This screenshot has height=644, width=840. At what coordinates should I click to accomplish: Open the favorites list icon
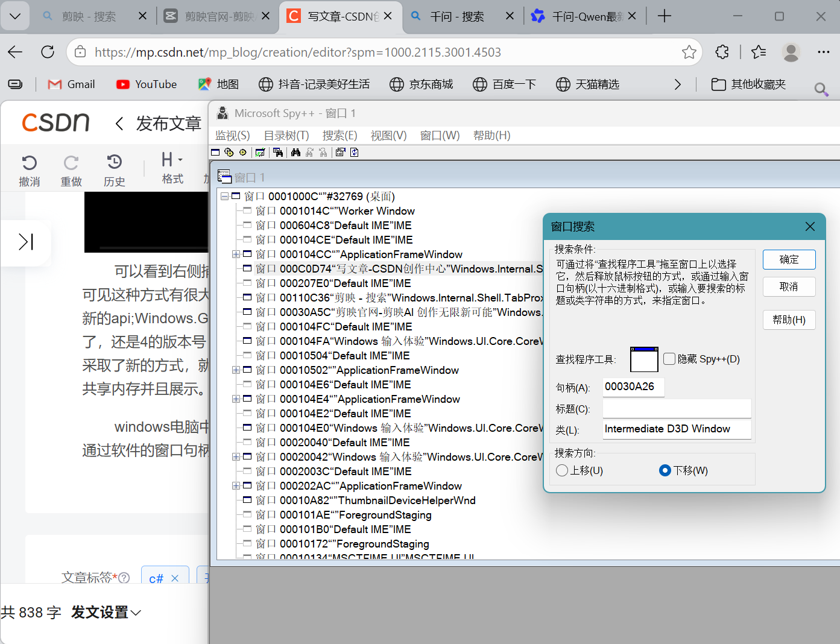759,52
